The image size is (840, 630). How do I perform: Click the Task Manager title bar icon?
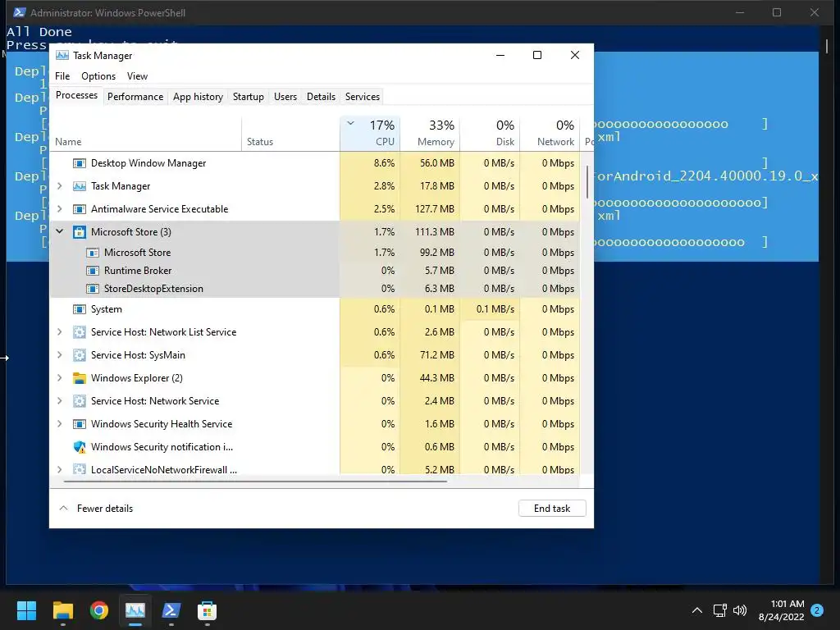click(x=62, y=55)
